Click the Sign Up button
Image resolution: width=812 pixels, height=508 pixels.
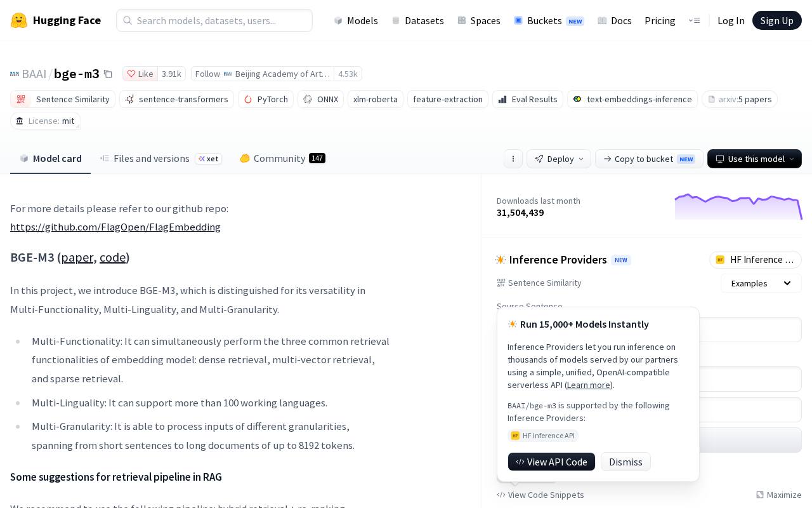(777, 20)
